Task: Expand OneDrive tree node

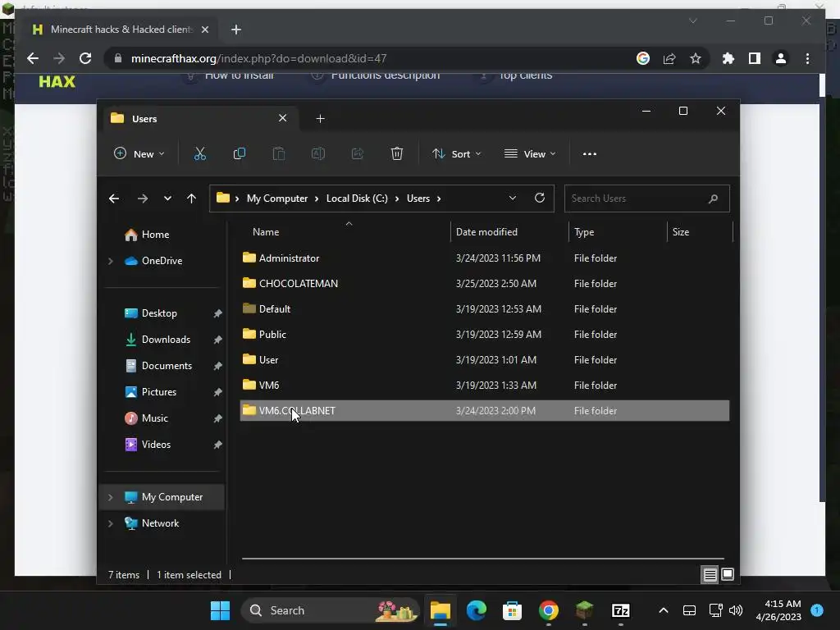Action: click(111, 261)
